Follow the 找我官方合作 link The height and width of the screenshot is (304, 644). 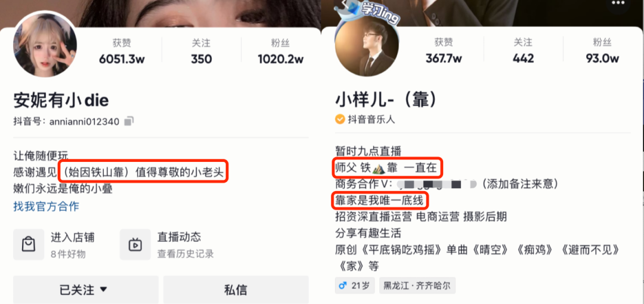pos(46,206)
